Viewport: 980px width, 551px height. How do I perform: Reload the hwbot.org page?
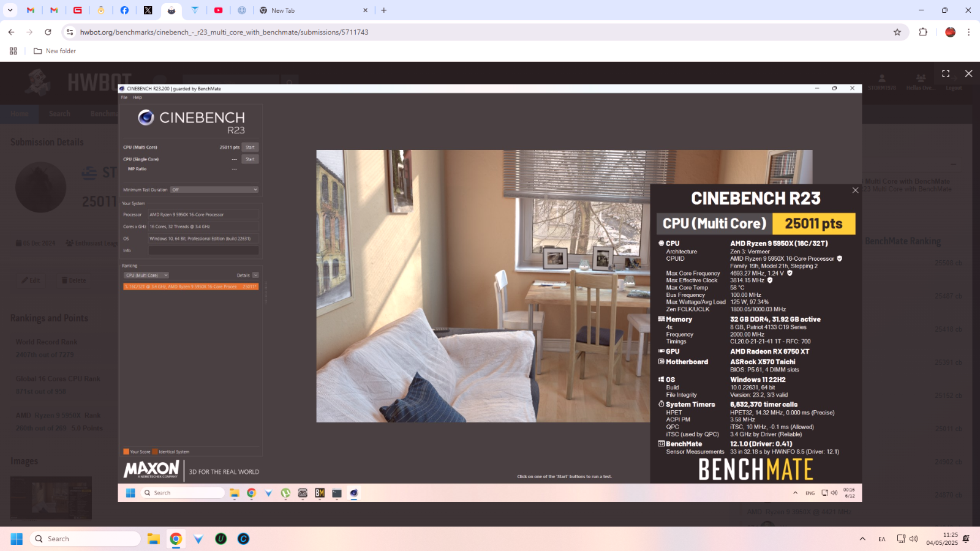[x=48, y=32]
